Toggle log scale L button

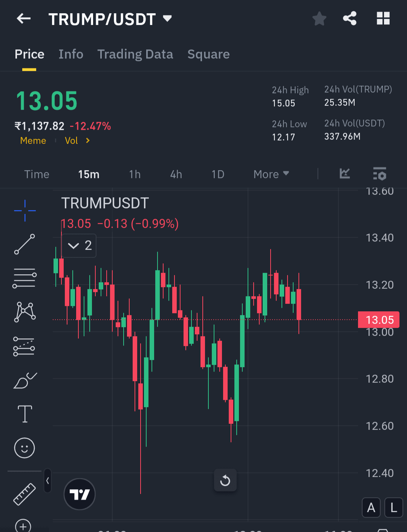pyautogui.click(x=394, y=507)
